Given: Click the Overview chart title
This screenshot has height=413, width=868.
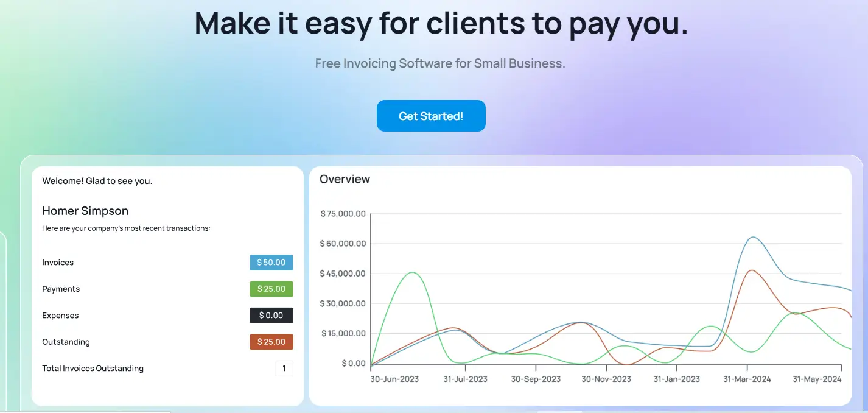Looking at the screenshot, I should pyautogui.click(x=345, y=178).
